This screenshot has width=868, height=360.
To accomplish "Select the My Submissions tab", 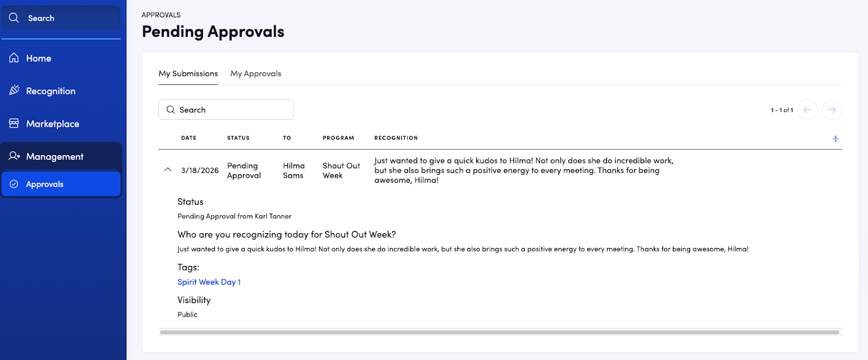I will click(x=188, y=74).
